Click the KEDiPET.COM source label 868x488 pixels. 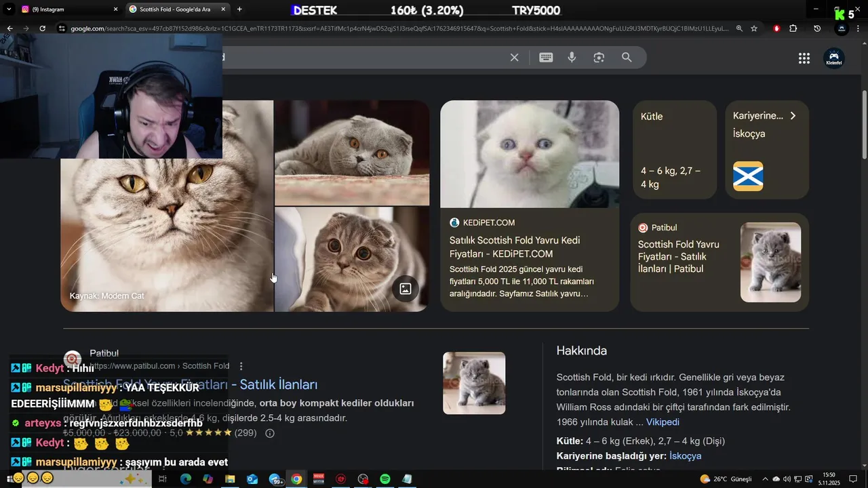pyautogui.click(x=489, y=222)
